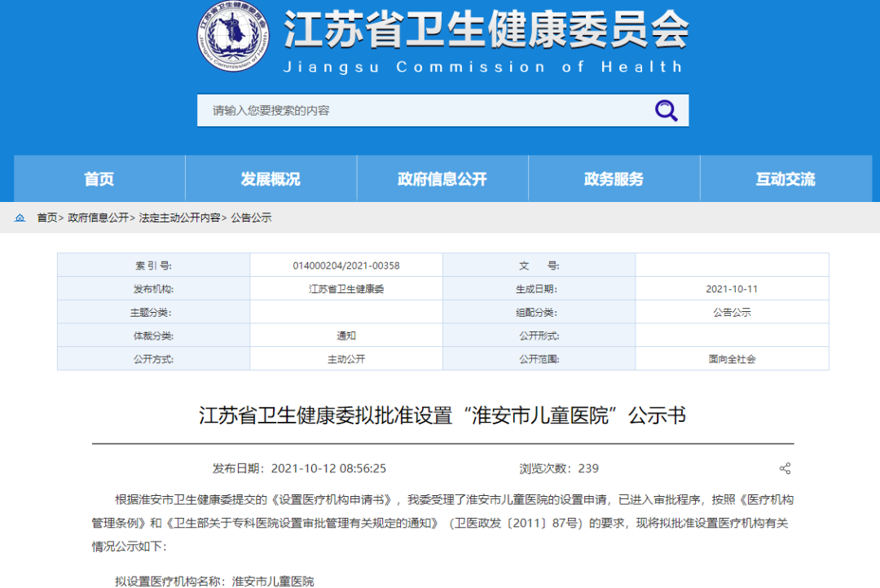Follow the 政府信息公开 breadcrumb link

(99, 217)
